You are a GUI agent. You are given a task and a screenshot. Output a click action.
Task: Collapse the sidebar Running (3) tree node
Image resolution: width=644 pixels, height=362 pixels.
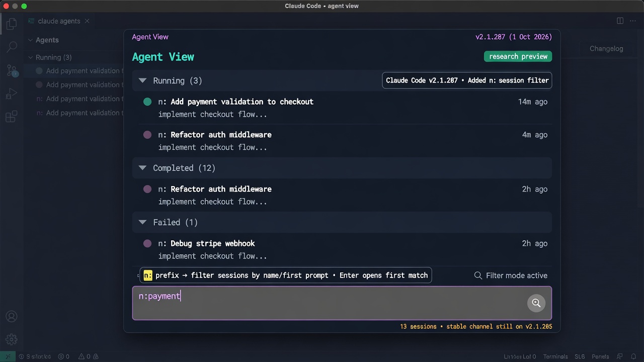point(30,57)
